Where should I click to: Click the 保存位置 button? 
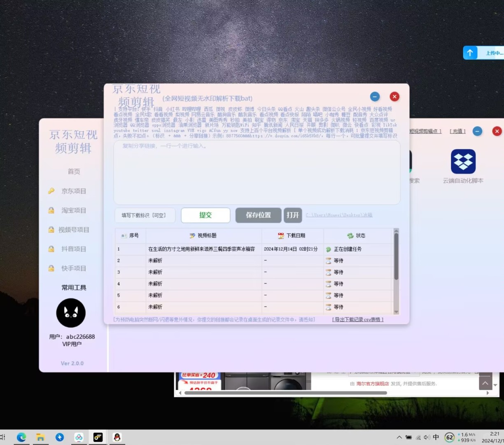click(259, 215)
